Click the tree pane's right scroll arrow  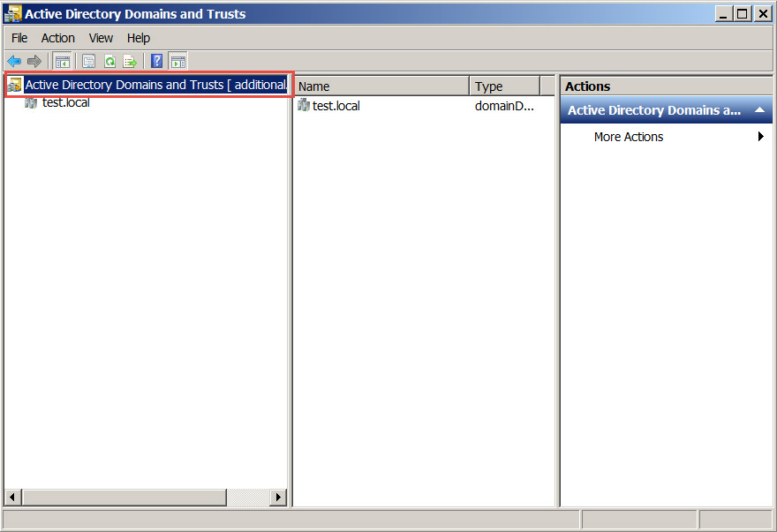pyautogui.click(x=279, y=498)
